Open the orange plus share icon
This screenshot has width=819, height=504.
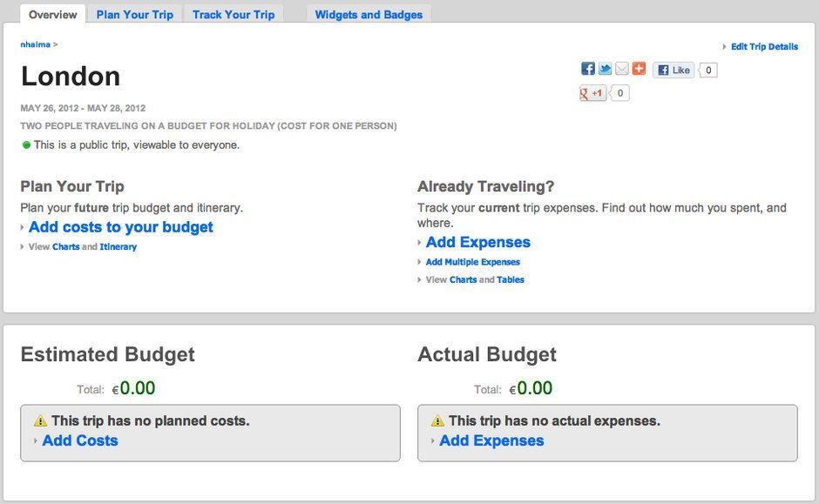pyautogui.click(x=639, y=69)
